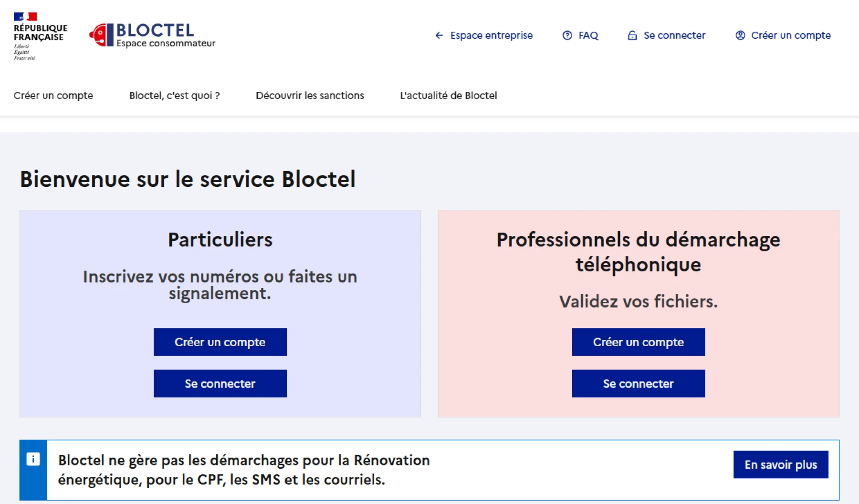859x504 pixels.
Task: Click the République Française logo
Action: pos(41,33)
